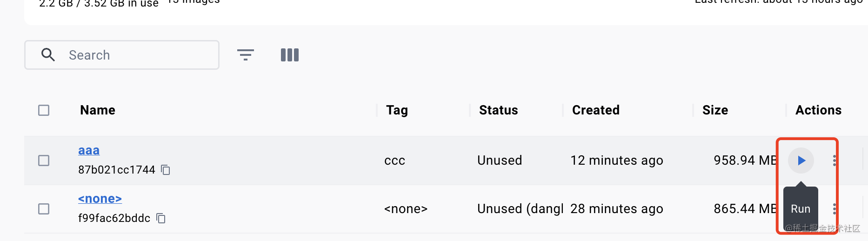
Task: Copy image ID 87b021cc1744
Action: pos(166,170)
